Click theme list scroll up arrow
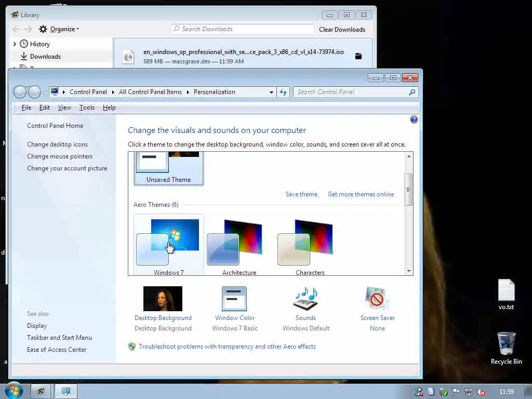The image size is (532, 399). (409, 156)
